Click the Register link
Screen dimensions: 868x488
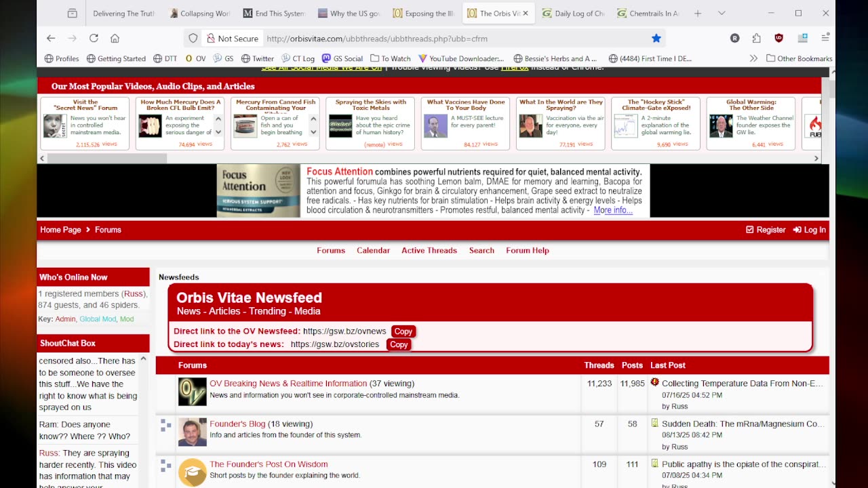pos(766,230)
